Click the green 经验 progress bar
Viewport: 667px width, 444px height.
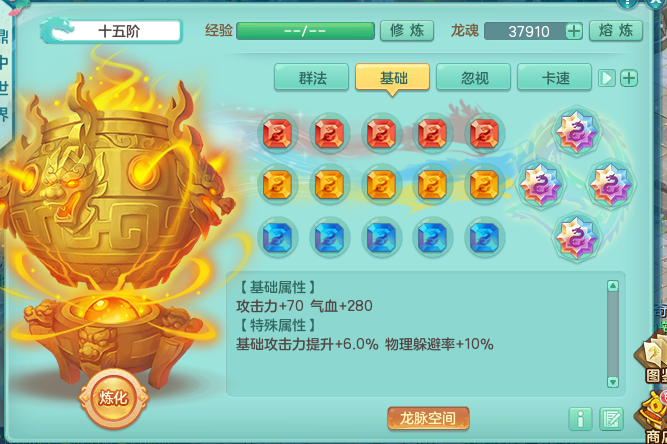tap(305, 31)
